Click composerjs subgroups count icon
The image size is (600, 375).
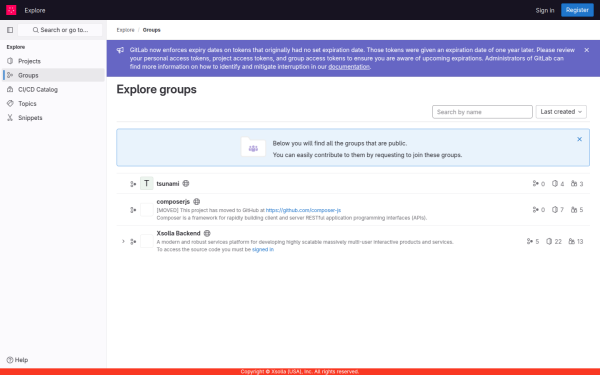(535, 210)
